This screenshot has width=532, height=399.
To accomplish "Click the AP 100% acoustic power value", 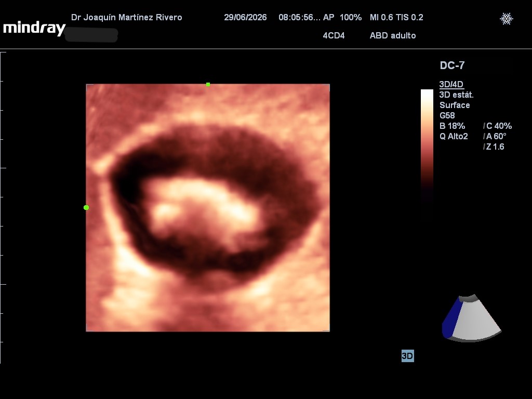I will click(342, 17).
